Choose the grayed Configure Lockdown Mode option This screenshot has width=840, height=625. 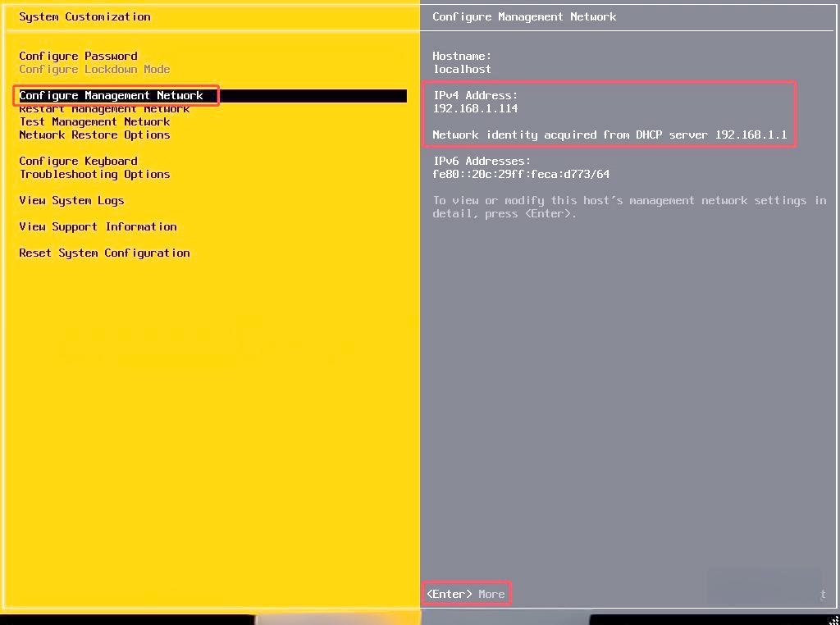[x=94, y=70]
